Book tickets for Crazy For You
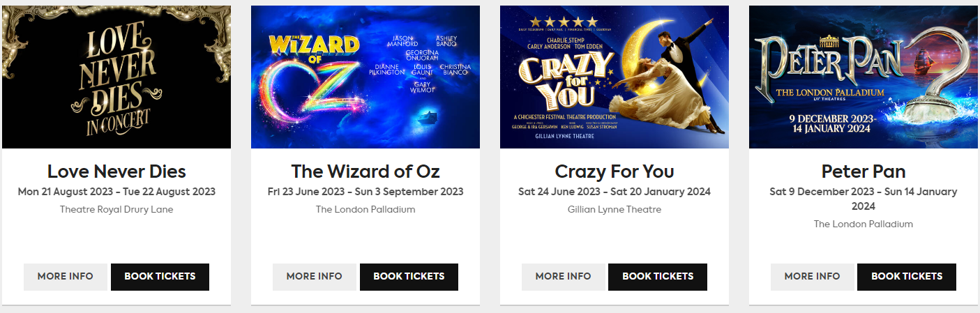This screenshot has height=313, width=980. pos(658,277)
